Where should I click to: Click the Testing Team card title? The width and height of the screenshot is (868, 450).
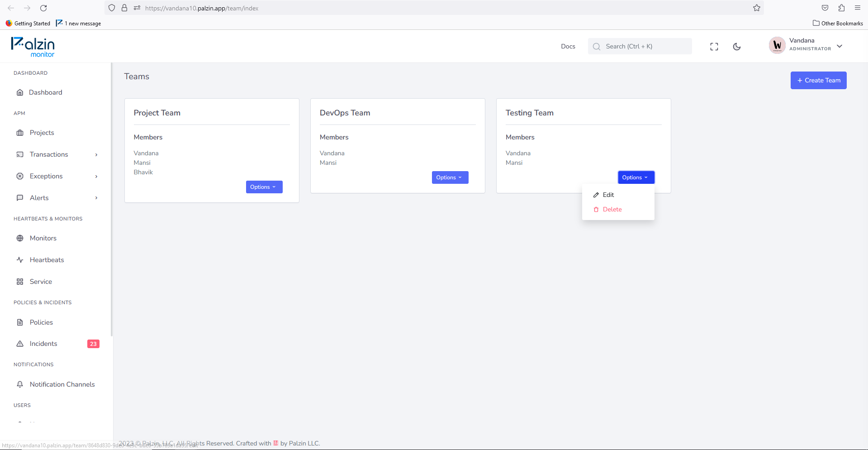(529, 113)
